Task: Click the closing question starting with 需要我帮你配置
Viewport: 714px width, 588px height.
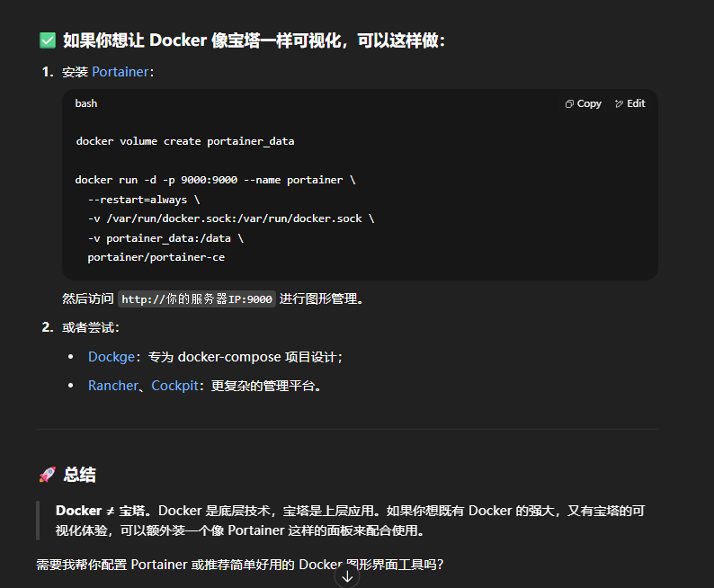Action: pyautogui.click(x=239, y=565)
